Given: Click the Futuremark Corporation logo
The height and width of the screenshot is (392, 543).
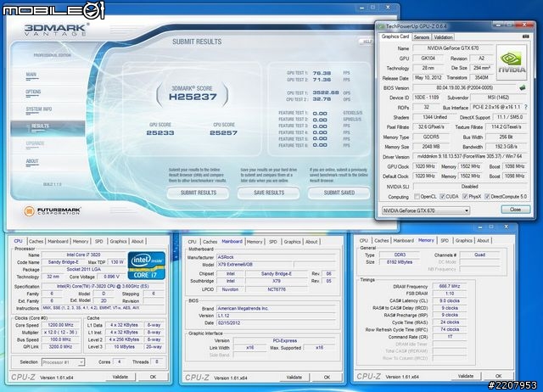Looking at the screenshot, I should 53,210.
